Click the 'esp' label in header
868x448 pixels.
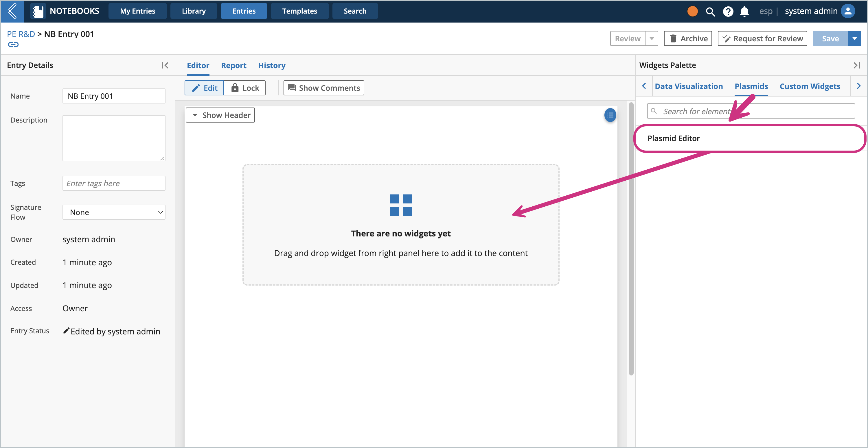766,11
